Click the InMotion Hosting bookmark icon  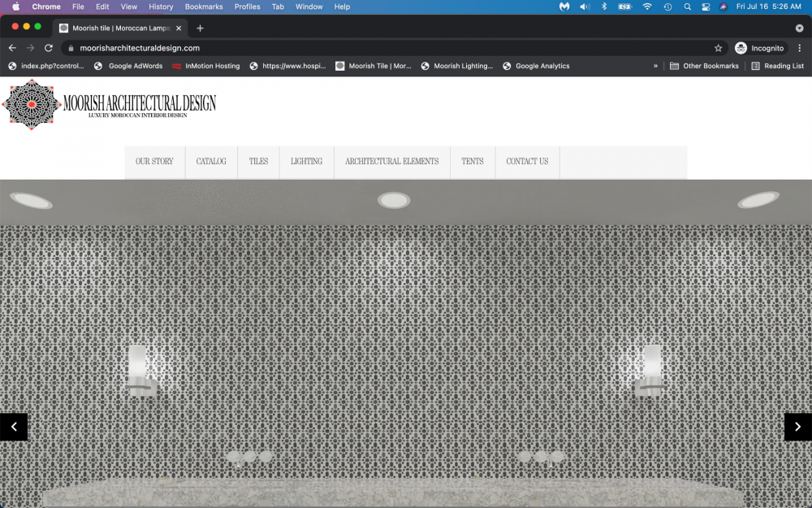pyautogui.click(x=177, y=66)
